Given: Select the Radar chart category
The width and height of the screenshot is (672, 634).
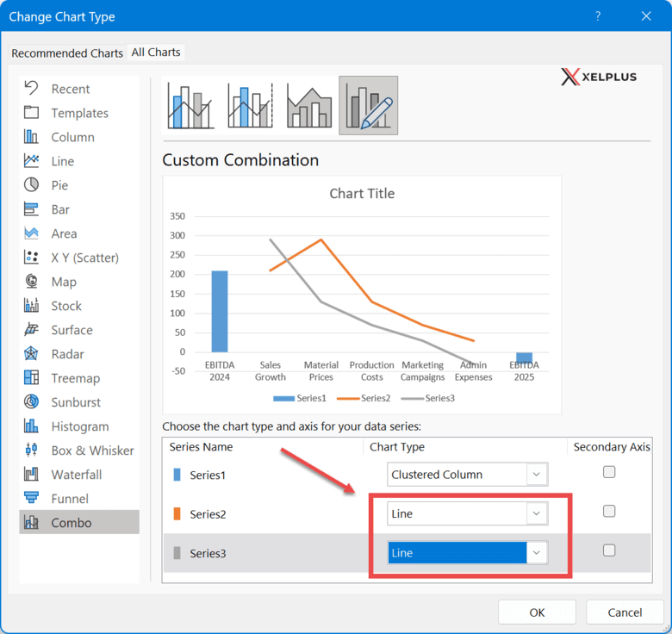Looking at the screenshot, I should tap(69, 354).
